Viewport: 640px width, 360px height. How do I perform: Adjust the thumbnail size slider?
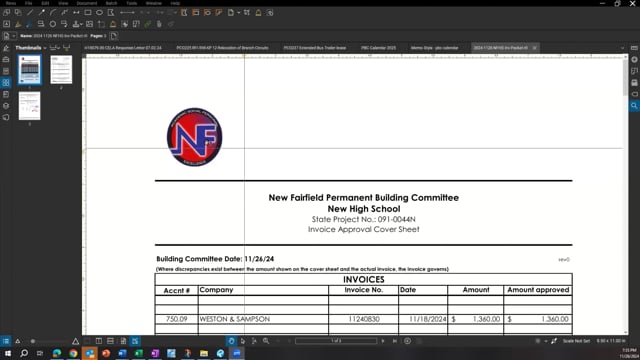click(x=33, y=341)
